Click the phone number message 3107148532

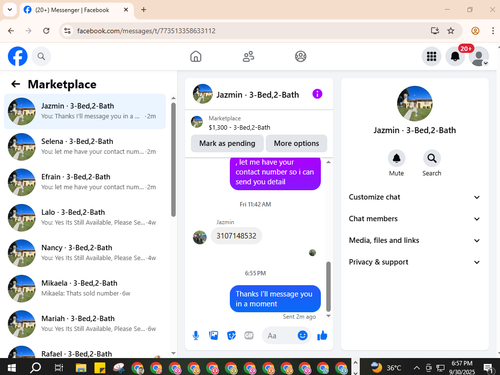[236, 236]
